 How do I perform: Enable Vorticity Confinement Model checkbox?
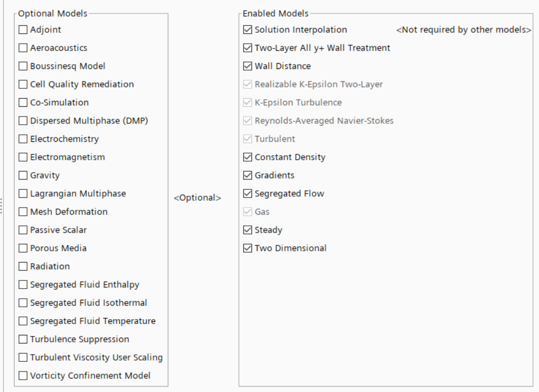[23, 376]
